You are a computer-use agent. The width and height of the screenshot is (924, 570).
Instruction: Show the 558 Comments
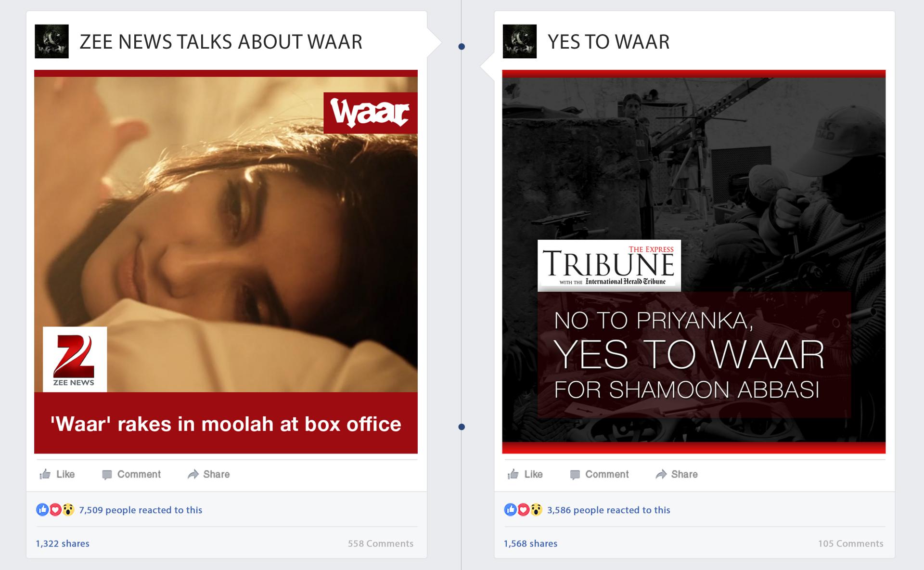coord(381,544)
